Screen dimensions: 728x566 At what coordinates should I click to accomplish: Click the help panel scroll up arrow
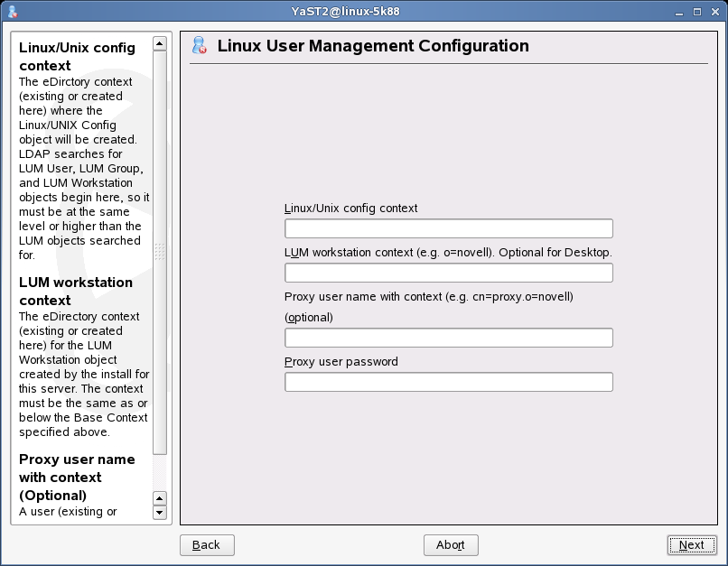point(160,44)
